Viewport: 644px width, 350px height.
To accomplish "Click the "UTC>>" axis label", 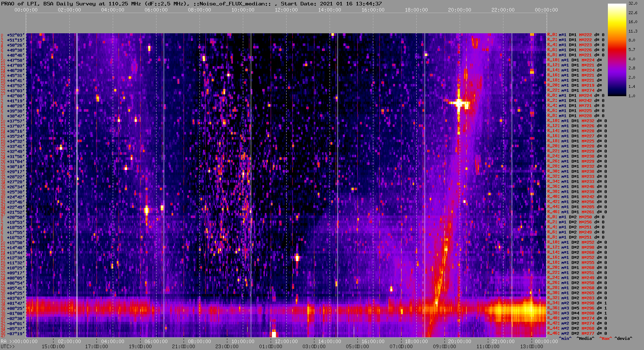I will pos(7,346).
